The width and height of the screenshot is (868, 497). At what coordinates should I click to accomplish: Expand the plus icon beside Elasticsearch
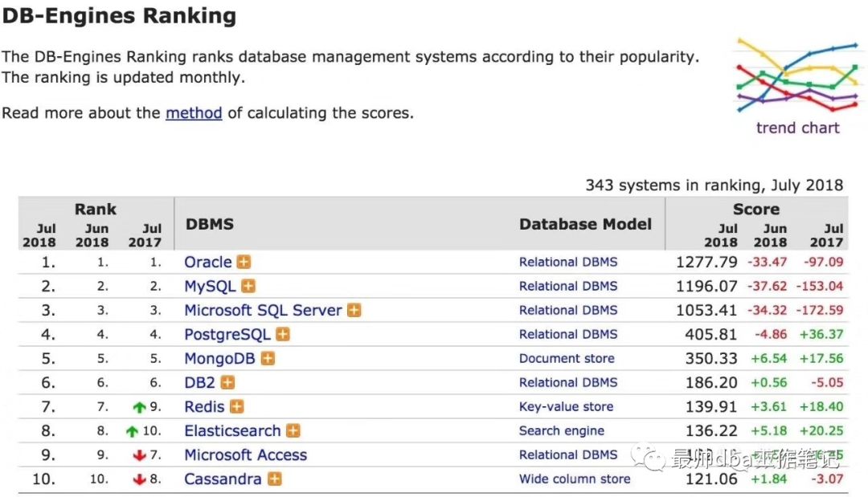(x=293, y=431)
